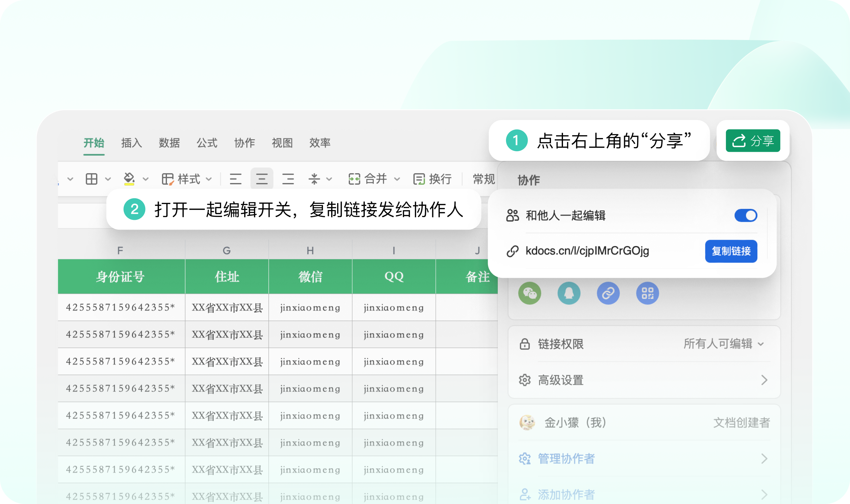Screen dimensions: 850x504
Task: Switch to the 公式 tab
Action: [x=207, y=143]
